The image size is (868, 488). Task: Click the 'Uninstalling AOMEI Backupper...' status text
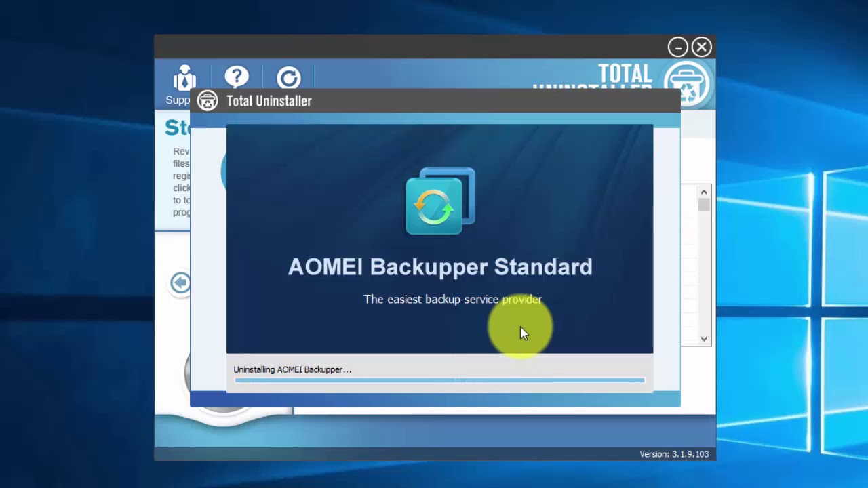click(292, 369)
